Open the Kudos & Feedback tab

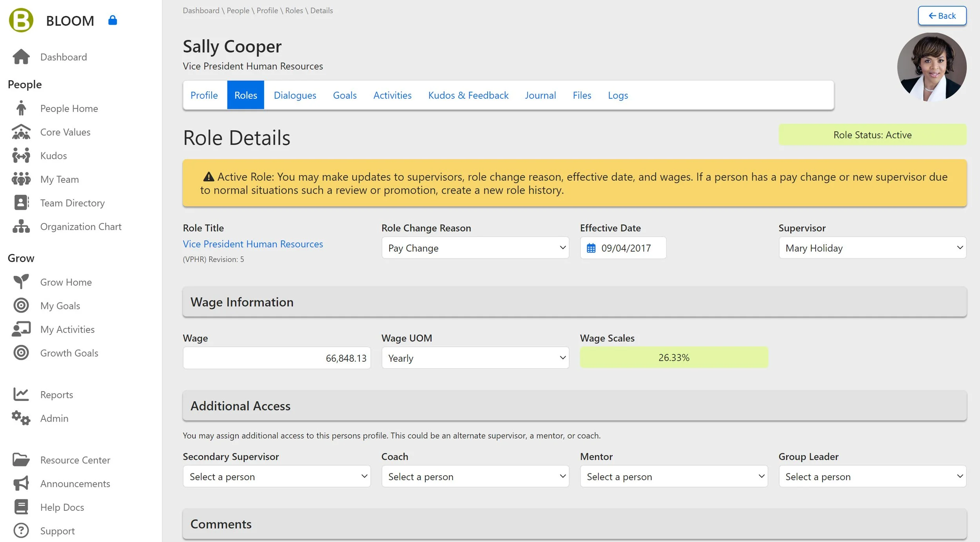(x=468, y=95)
